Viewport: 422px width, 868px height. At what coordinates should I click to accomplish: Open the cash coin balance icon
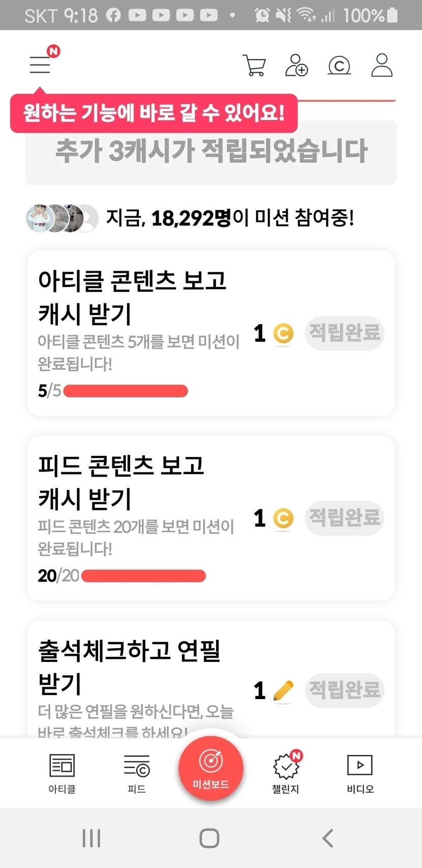(x=339, y=66)
